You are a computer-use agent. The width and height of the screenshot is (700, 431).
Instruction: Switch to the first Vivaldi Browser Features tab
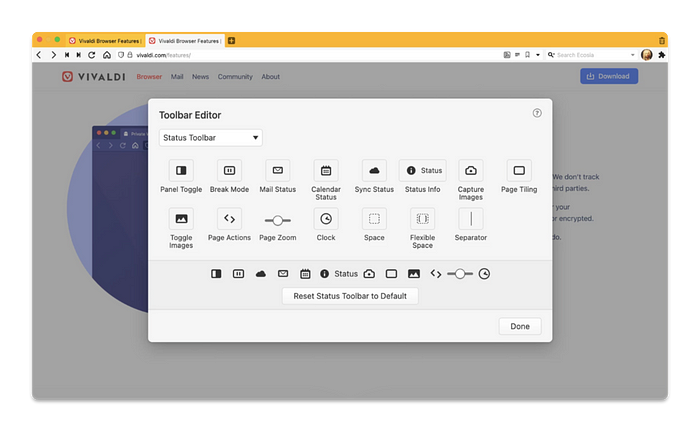(104, 40)
